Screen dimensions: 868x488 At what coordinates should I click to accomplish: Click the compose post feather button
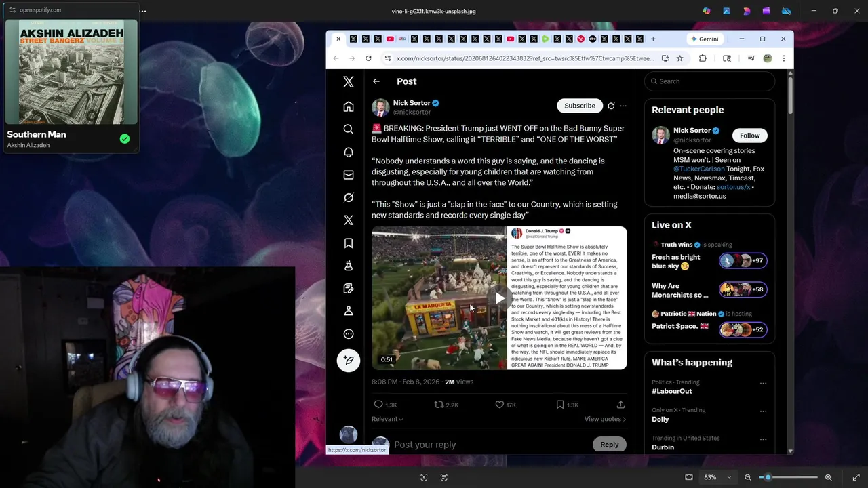click(x=349, y=360)
